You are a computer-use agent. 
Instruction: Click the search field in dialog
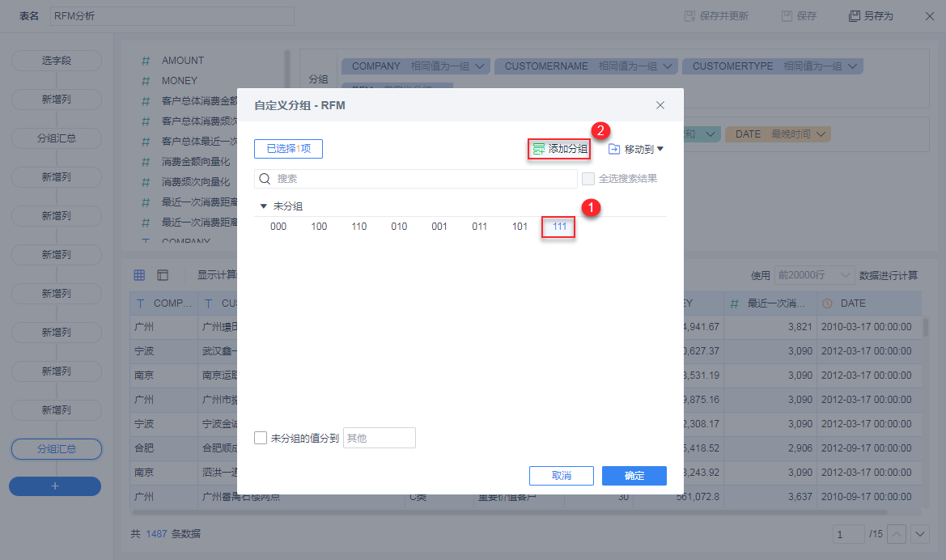point(416,179)
